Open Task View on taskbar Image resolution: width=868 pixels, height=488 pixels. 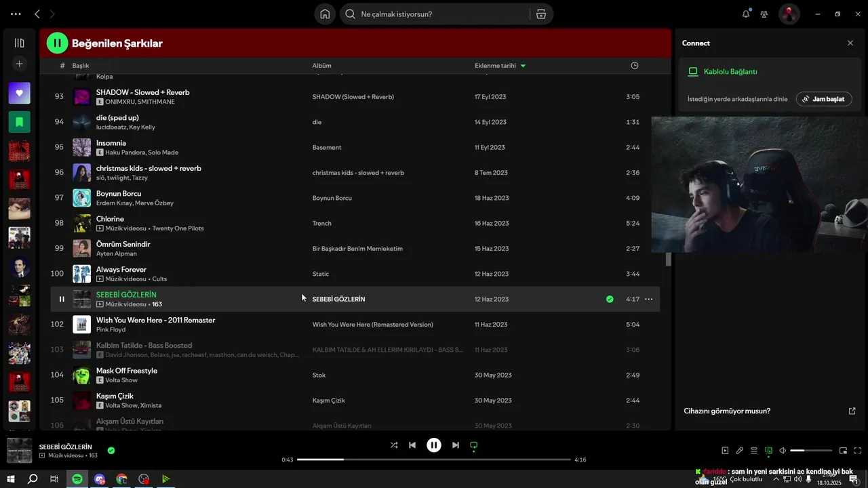tap(54, 479)
